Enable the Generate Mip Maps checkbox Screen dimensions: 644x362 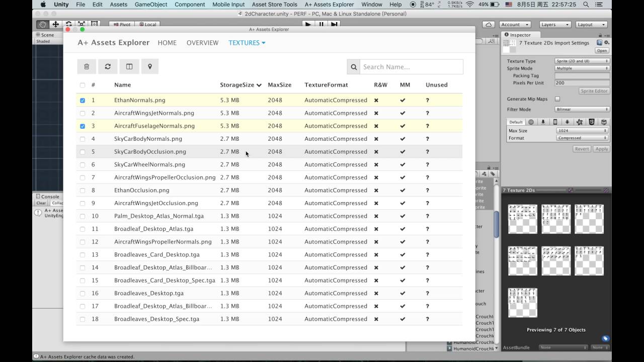557,99
